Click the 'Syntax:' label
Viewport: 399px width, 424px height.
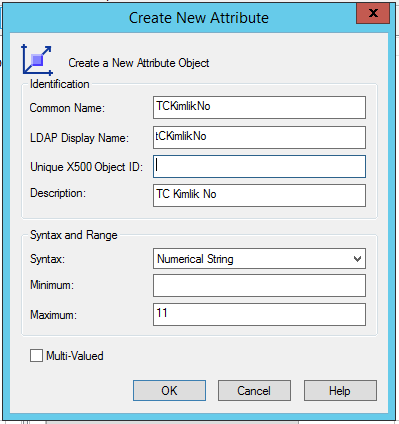[47, 259]
